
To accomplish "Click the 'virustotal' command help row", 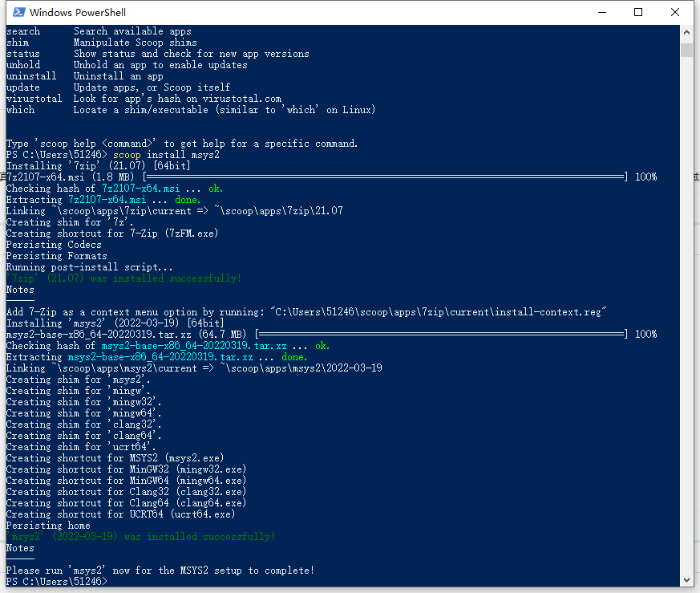I will (x=144, y=99).
